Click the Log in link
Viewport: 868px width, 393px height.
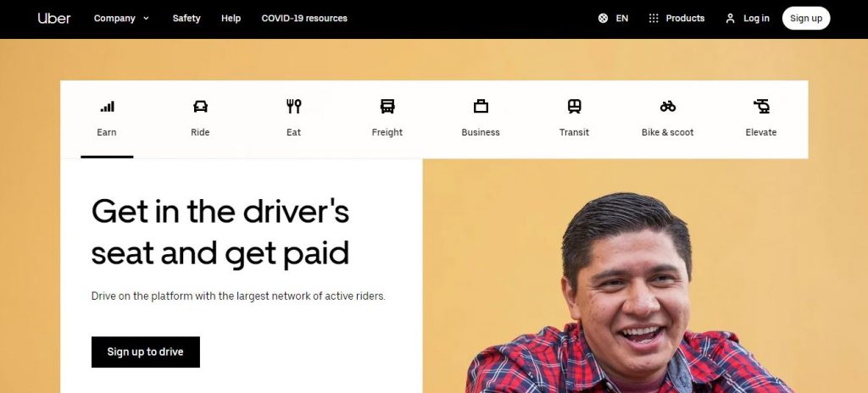[x=756, y=19]
